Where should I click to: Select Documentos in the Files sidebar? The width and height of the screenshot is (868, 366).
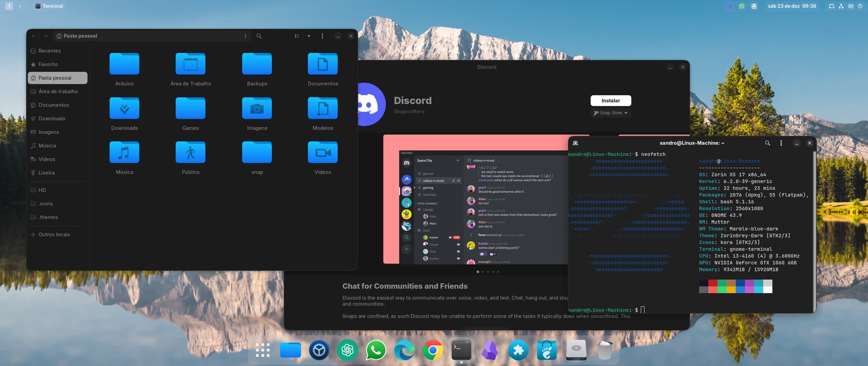pyautogui.click(x=57, y=105)
